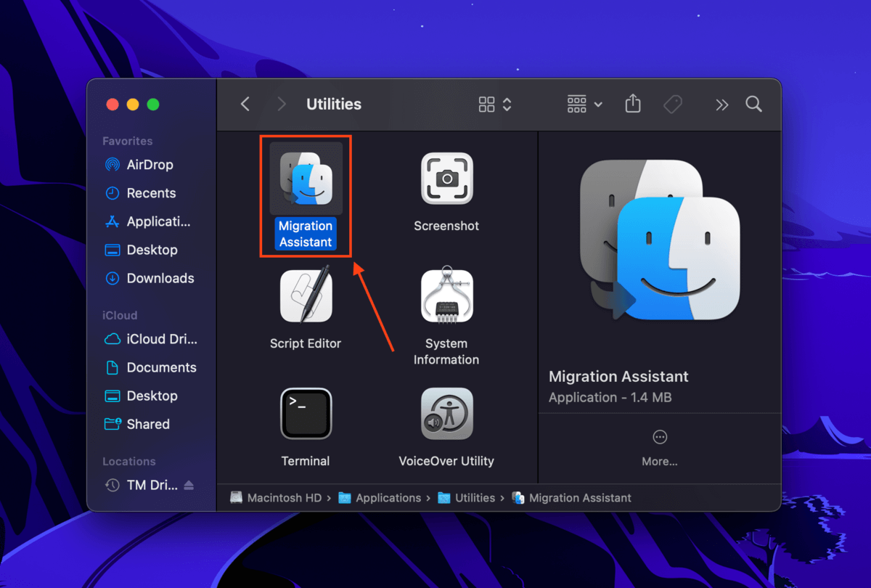Eject the TM Drive volume
The height and width of the screenshot is (588, 871).
coord(189,485)
